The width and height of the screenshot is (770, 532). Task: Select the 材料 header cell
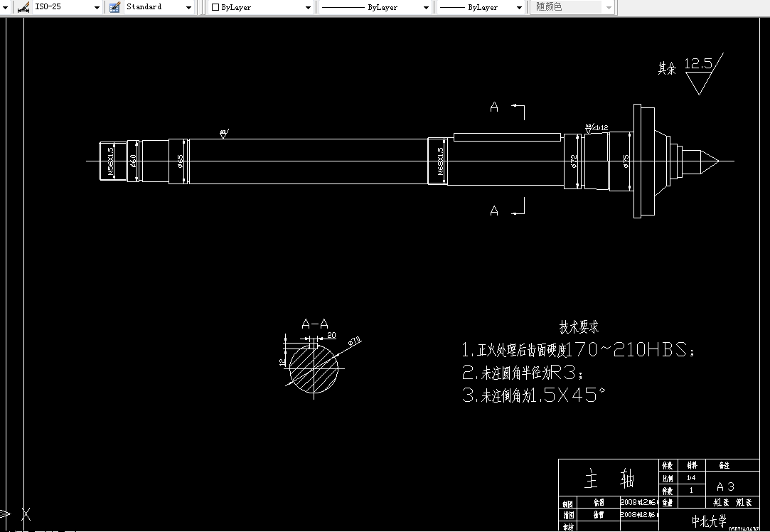691,465
